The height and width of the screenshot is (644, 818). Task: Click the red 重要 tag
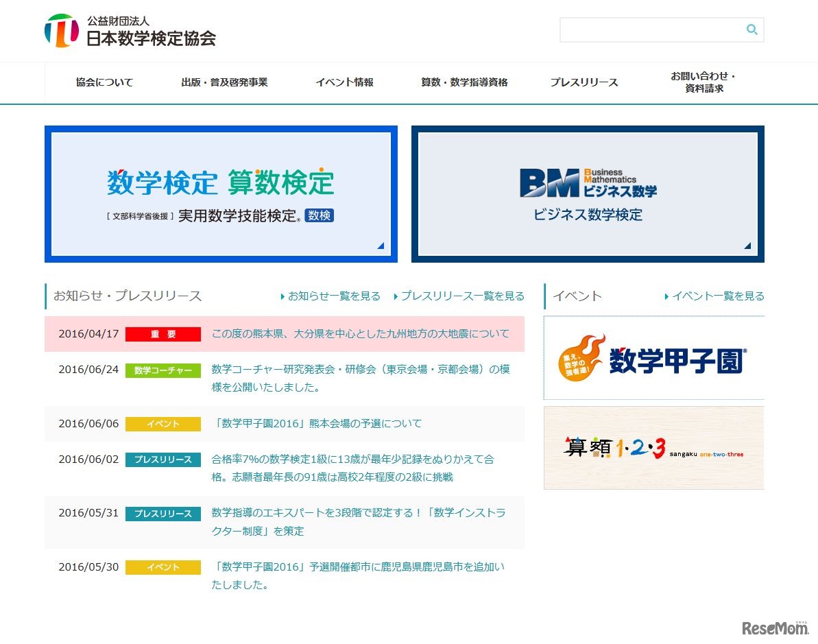tap(163, 334)
